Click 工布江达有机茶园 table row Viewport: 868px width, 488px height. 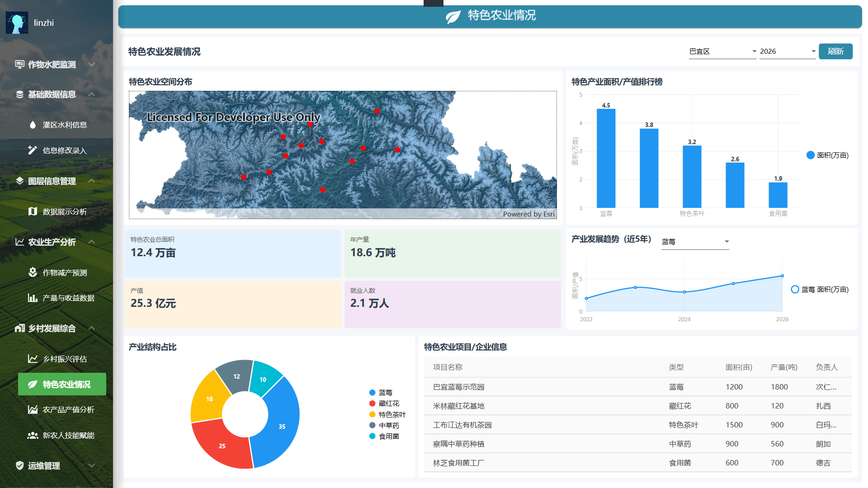tap(637, 425)
